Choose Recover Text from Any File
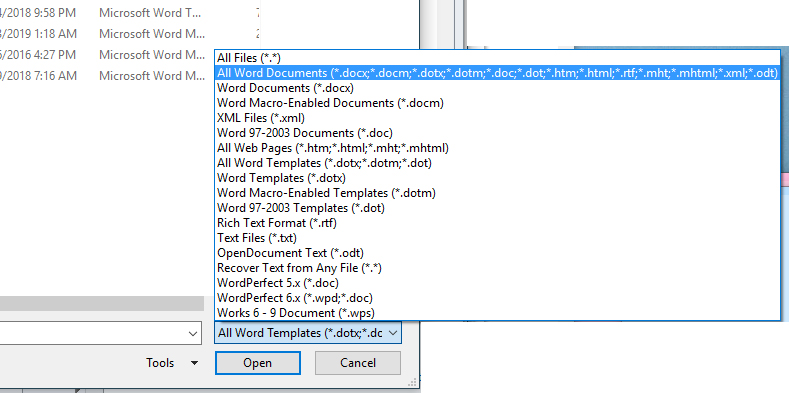Image resolution: width=789 pixels, height=393 pixels. tap(497, 268)
